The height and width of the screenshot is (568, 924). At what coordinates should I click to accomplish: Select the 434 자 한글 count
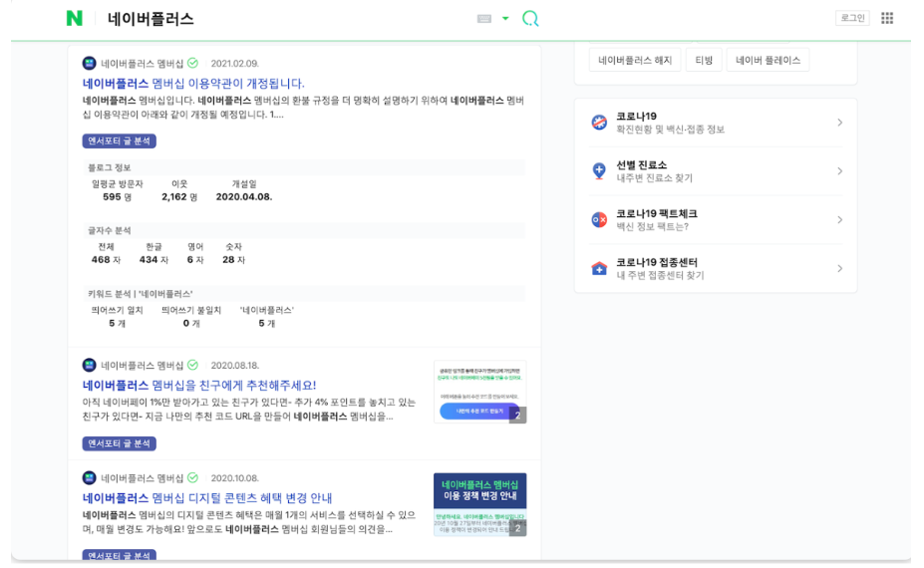154,260
